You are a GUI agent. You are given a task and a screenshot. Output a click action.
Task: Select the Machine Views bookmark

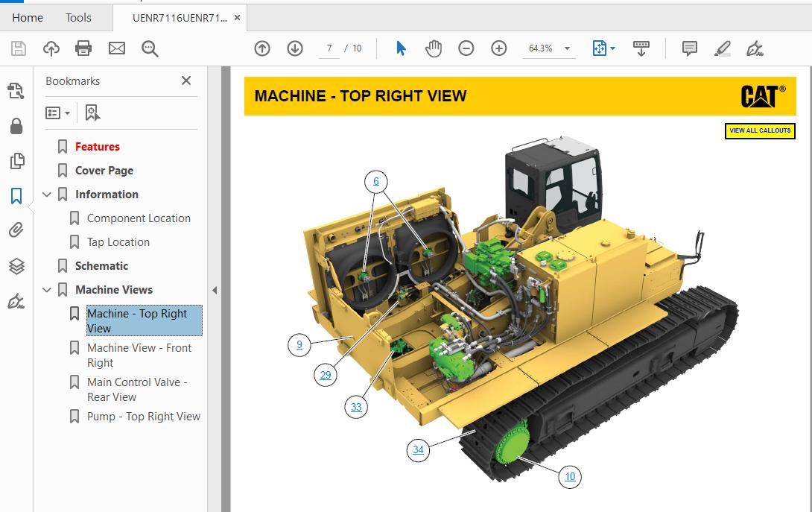point(114,290)
